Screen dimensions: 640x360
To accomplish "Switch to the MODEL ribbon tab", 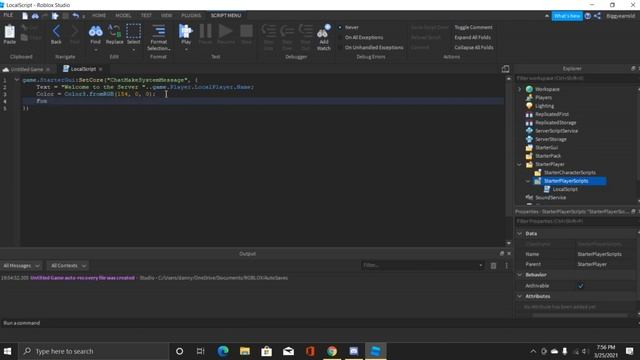I will click(123, 16).
